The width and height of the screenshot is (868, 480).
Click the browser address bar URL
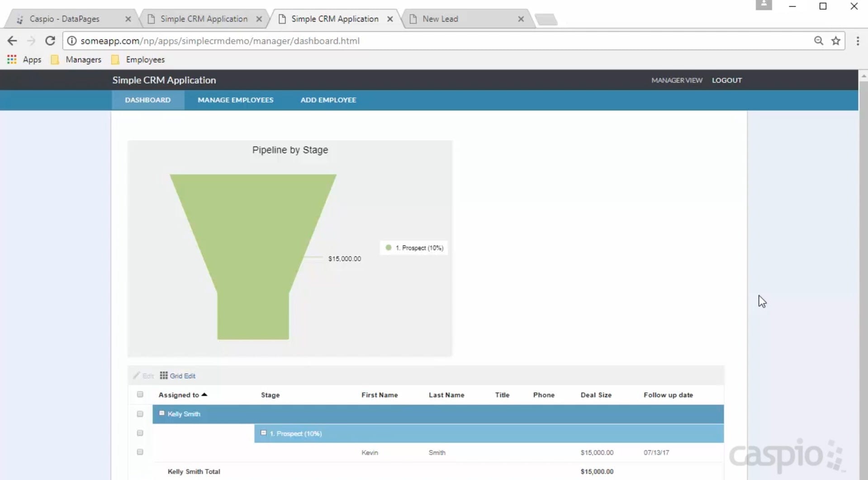pyautogui.click(x=220, y=41)
